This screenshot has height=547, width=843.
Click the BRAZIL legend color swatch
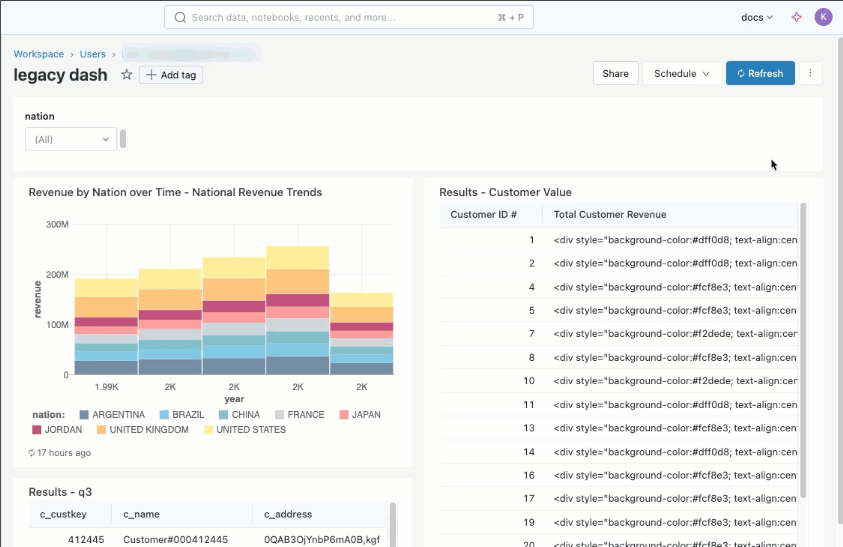165,415
